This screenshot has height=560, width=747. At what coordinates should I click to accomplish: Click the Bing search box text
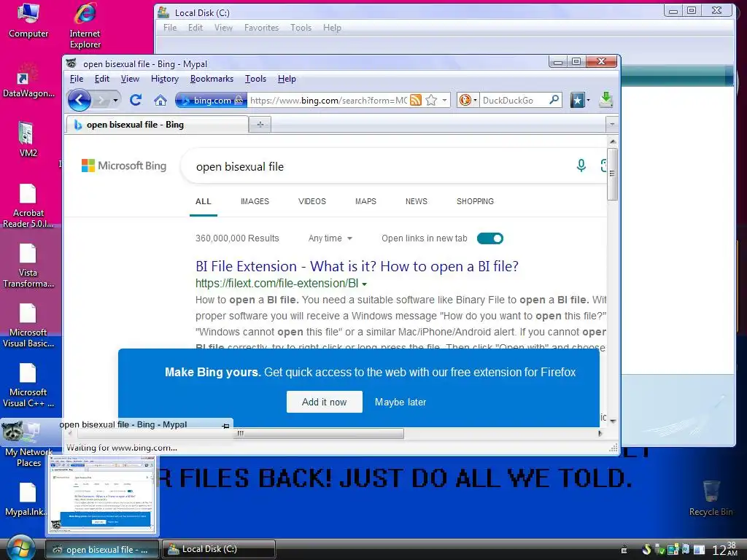pyautogui.click(x=239, y=167)
